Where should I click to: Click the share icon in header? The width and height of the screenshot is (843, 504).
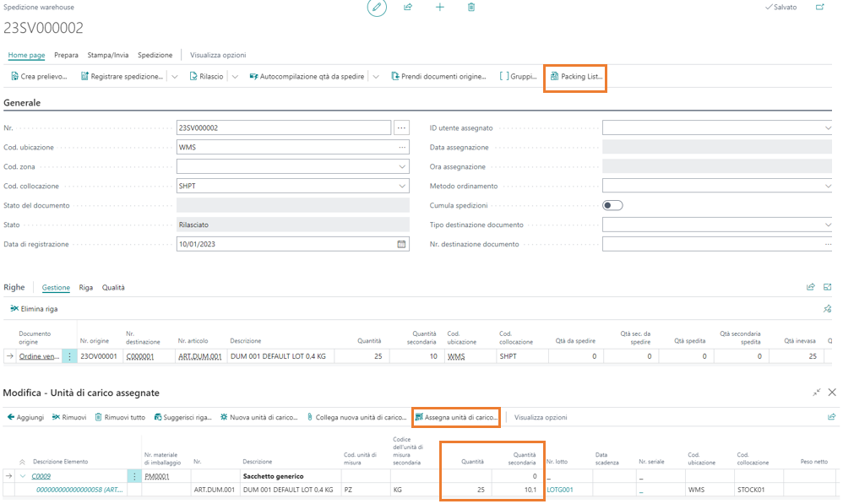[408, 8]
